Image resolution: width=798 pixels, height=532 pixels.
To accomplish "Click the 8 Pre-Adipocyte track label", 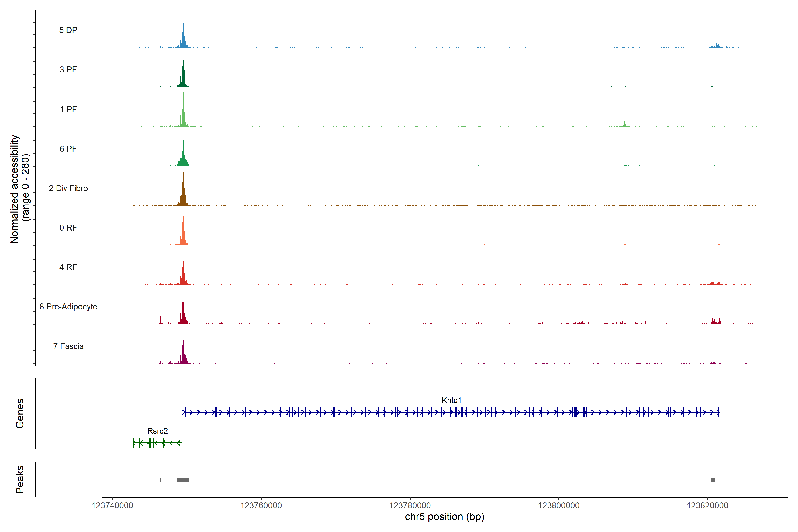I will 68,307.
